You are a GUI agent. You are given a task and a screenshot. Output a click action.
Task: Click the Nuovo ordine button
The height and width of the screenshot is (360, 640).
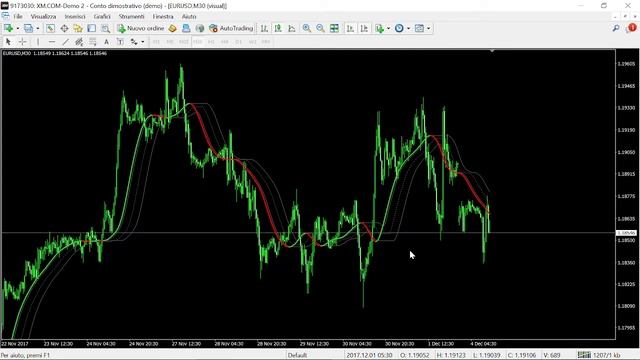(x=140, y=28)
